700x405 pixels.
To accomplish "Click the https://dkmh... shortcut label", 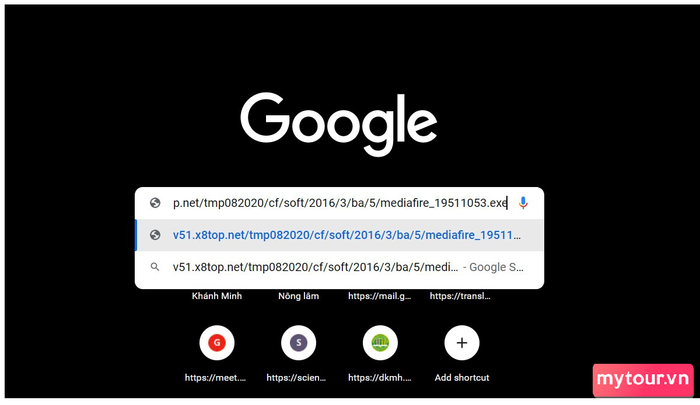I will click(380, 378).
